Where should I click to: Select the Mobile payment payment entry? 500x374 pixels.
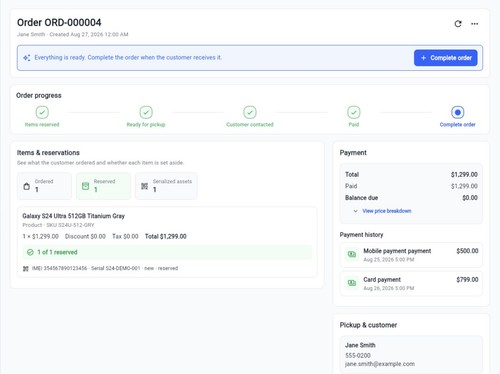pos(411,255)
